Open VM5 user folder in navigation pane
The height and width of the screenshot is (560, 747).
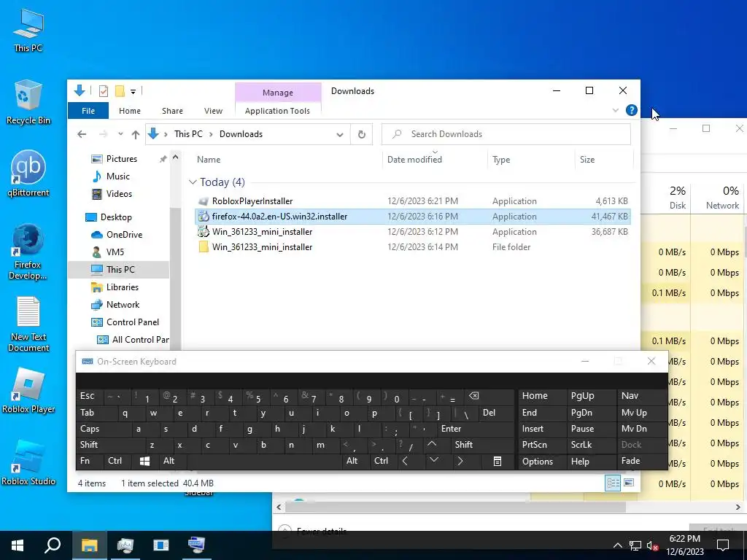[115, 252]
